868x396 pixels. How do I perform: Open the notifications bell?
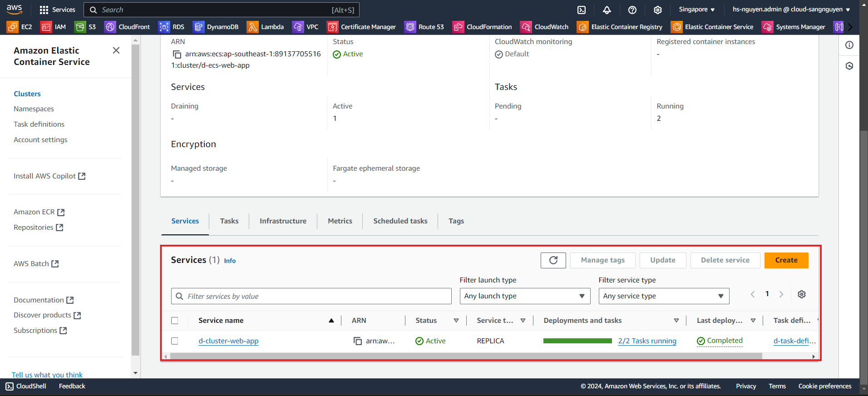[x=607, y=10]
